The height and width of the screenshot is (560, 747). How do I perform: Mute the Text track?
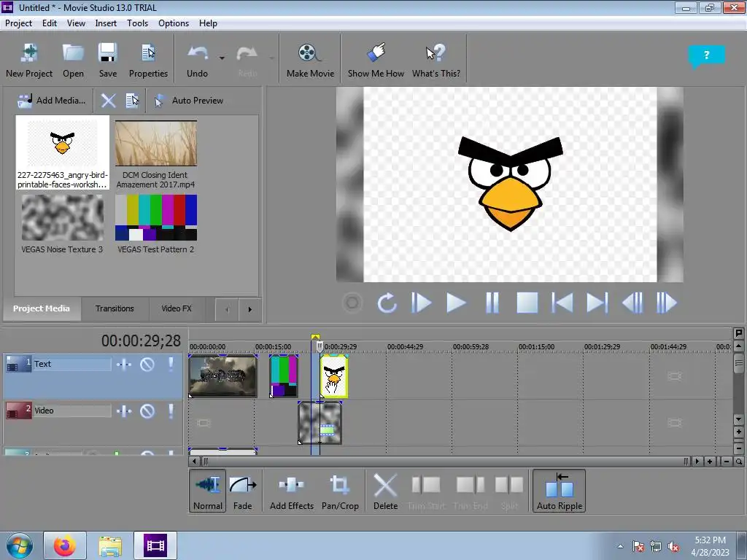(147, 365)
